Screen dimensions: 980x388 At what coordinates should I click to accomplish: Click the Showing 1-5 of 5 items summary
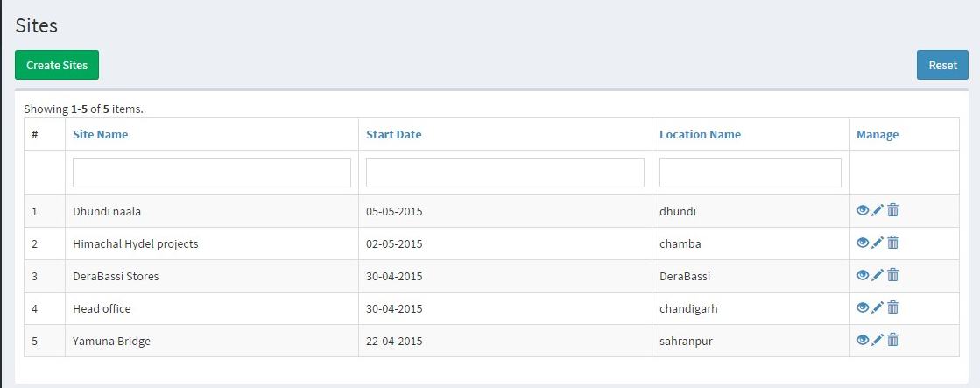(84, 109)
